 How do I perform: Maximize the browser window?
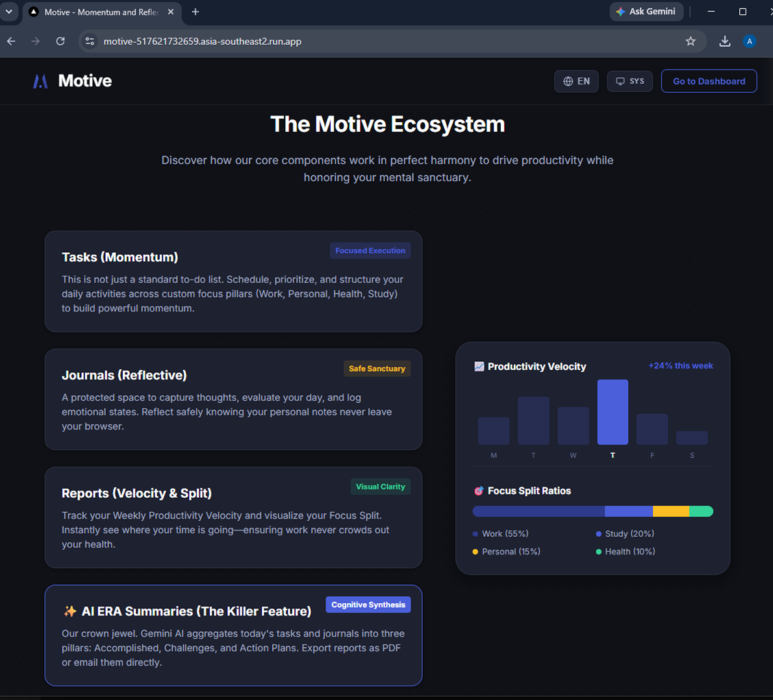(x=742, y=11)
